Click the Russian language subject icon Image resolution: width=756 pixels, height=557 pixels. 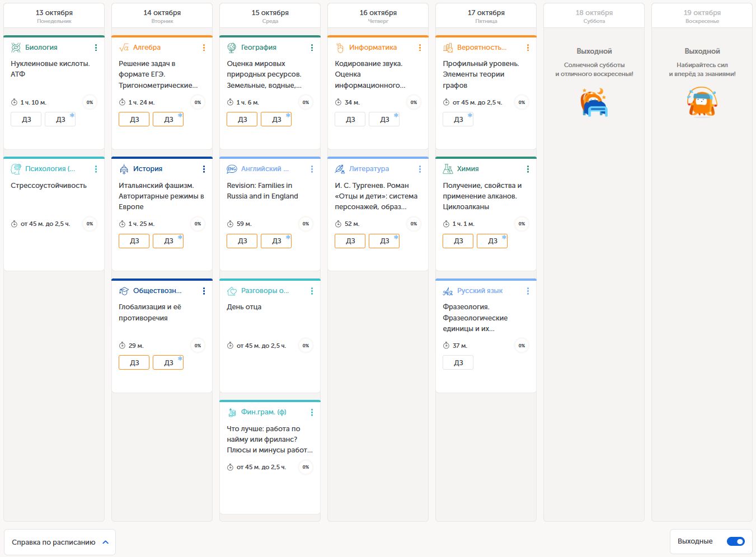pos(448,291)
